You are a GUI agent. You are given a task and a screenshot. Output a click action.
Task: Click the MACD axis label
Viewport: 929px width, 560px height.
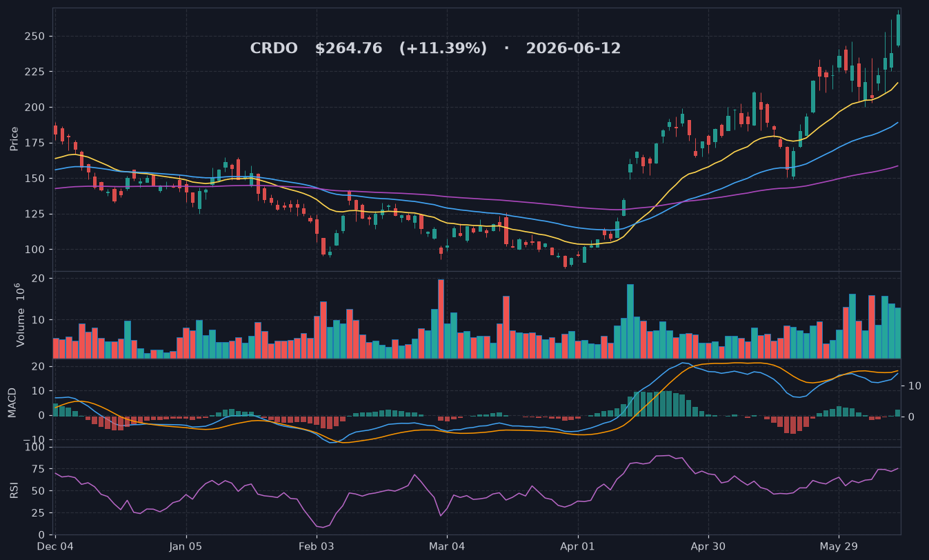coord(12,403)
